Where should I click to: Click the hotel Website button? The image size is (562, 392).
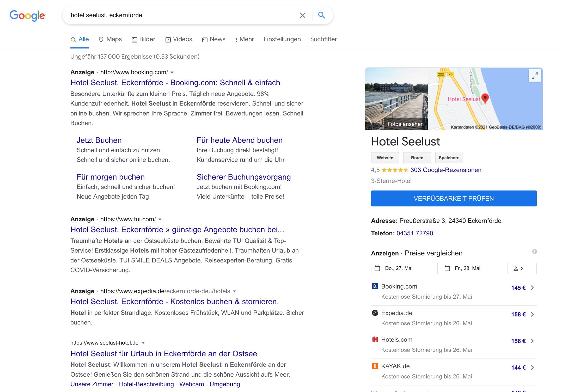tap(385, 158)
